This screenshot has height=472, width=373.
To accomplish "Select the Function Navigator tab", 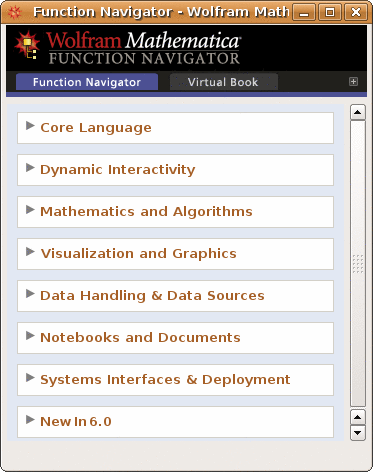I will pos(87,82).
